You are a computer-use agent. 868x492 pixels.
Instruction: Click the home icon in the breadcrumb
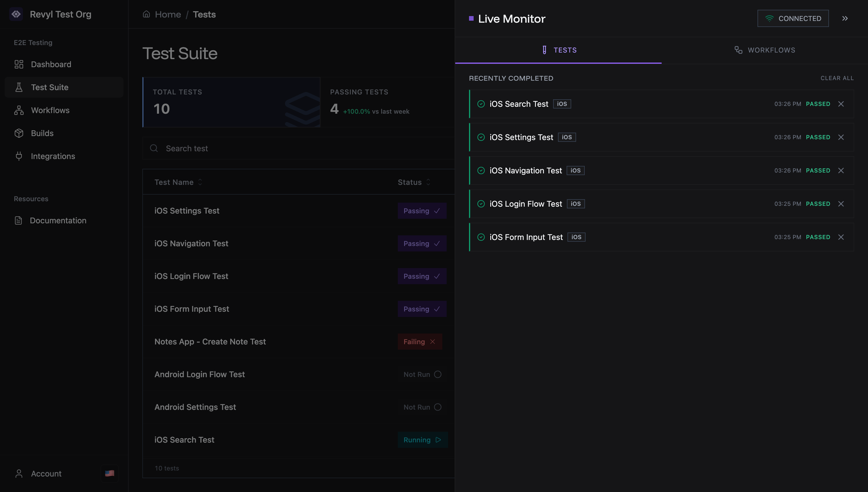click(x=146, y=14)
